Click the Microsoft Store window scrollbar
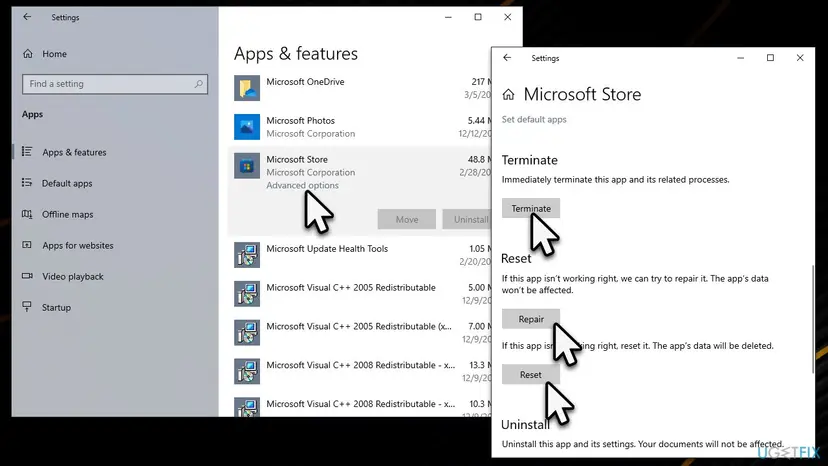The image size is (828, 466). 813,319
